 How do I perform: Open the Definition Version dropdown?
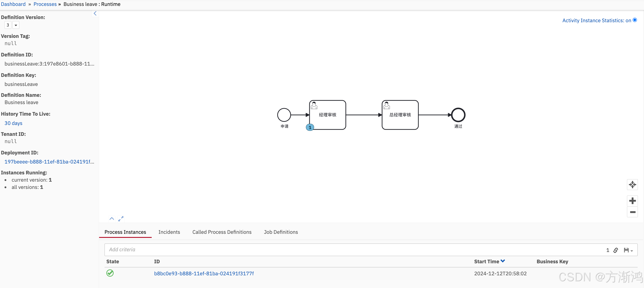pyautogui.click(x=16, y=25)
